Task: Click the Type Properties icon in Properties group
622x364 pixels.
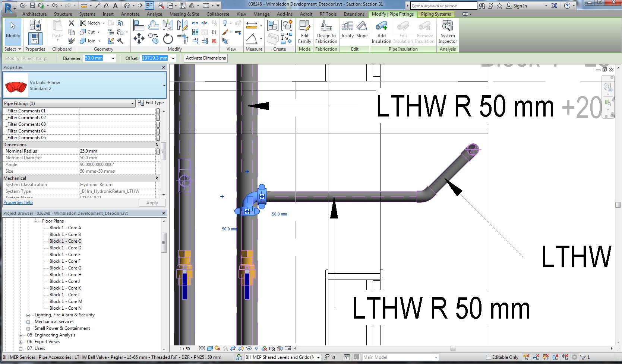Action: [x=35, y=25]
